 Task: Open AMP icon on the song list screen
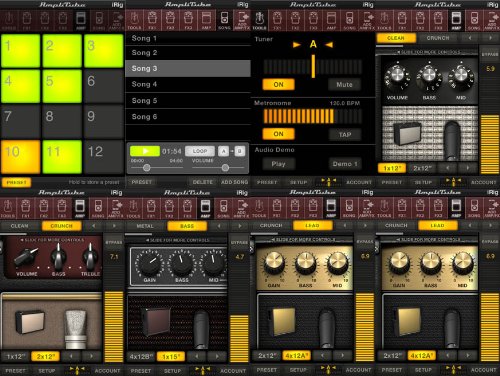[x=206, y=20]
